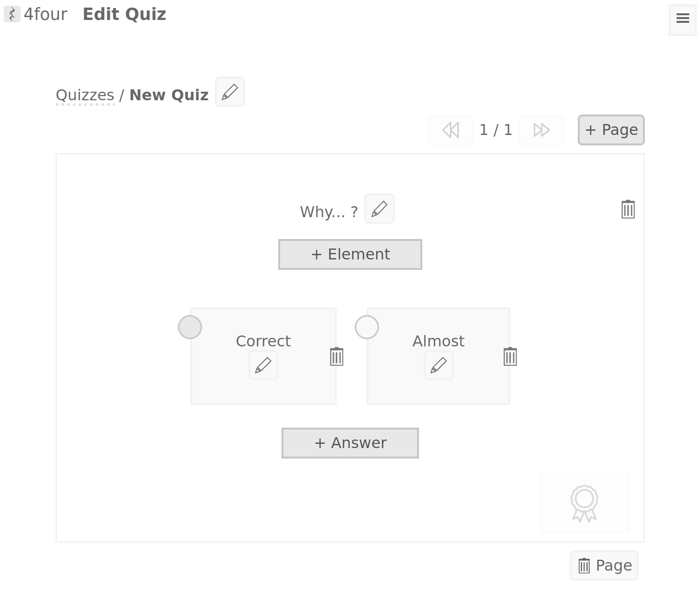
Task: Edit the "Correct" answer text
Action: click(x=263, y=365)
